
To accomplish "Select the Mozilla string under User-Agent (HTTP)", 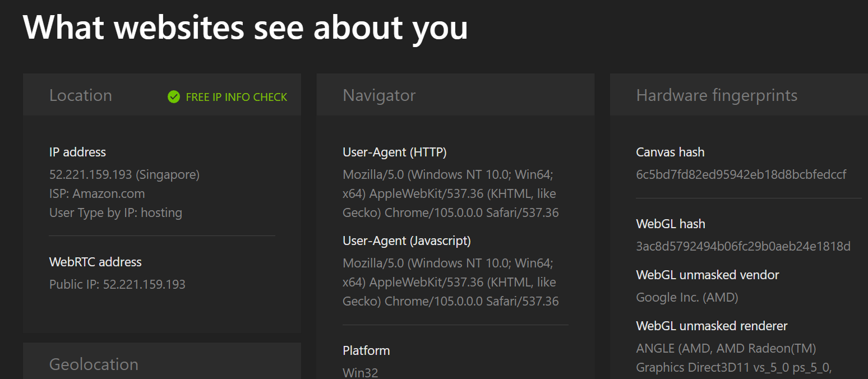I will click(451, 193).
